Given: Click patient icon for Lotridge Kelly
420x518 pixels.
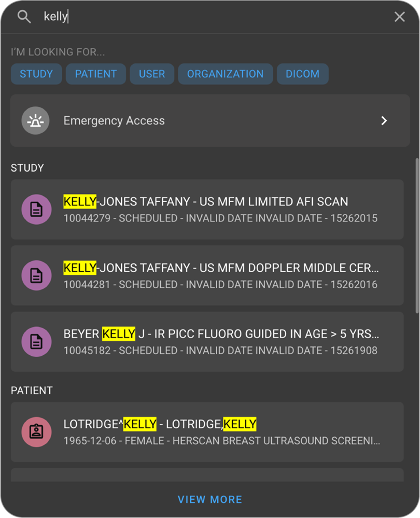Looking at the screenshot, I should tap(36, 432).
